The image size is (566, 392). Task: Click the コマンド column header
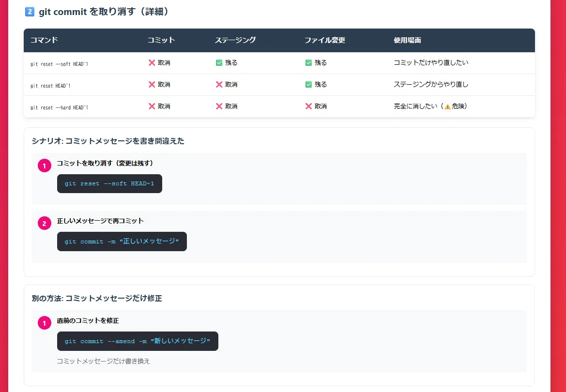44,40
